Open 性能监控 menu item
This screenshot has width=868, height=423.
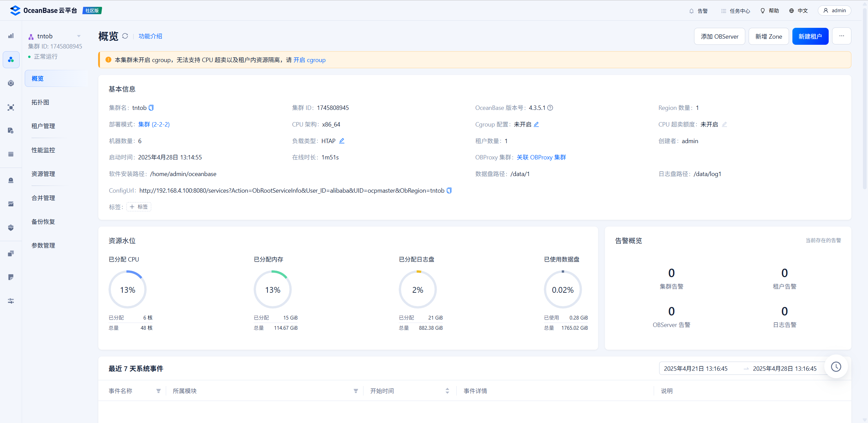(43, 150)
